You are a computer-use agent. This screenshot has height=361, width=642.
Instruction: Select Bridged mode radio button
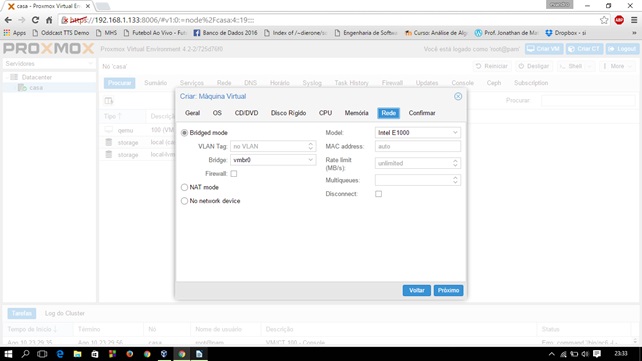click(184, 133)
